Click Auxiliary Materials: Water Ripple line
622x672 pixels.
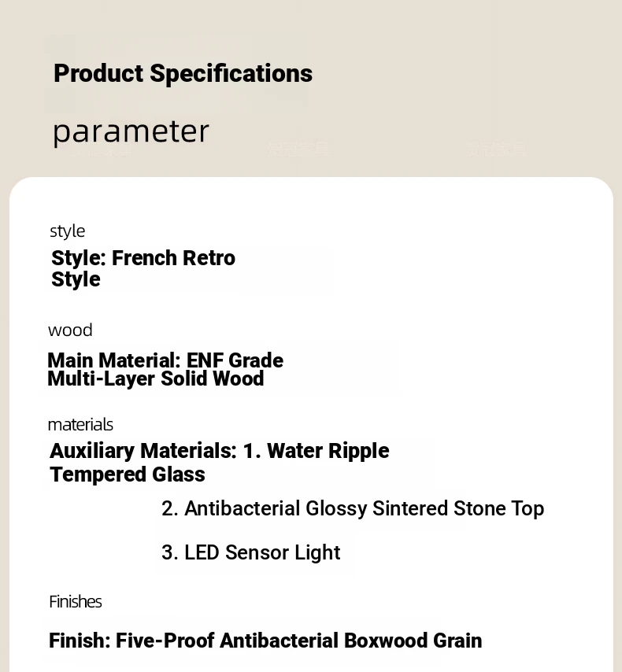click(x=219, y=451)
